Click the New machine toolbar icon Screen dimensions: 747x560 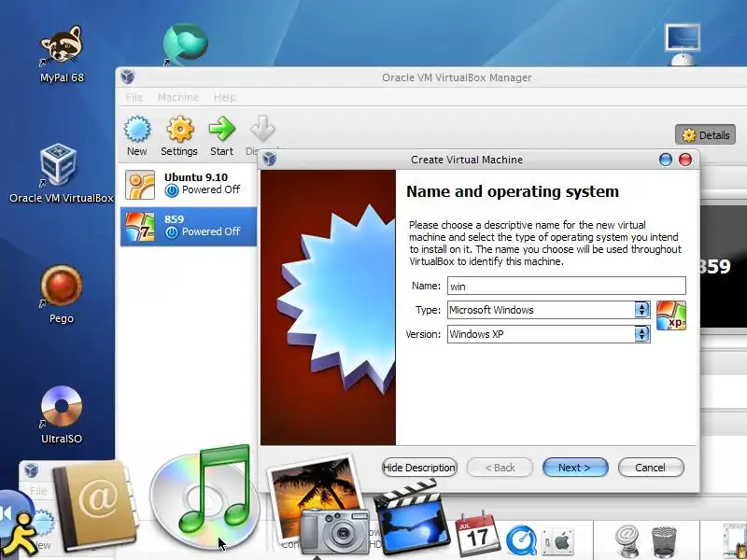(x=137, y=136)
